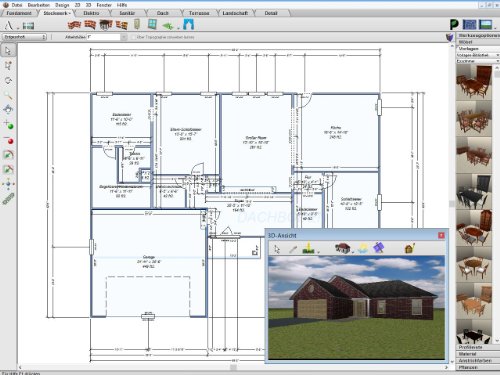Toggle the topography checkbox in options bar
The width and height of the screenshot is (500, 375).
(x=134, y=37)
